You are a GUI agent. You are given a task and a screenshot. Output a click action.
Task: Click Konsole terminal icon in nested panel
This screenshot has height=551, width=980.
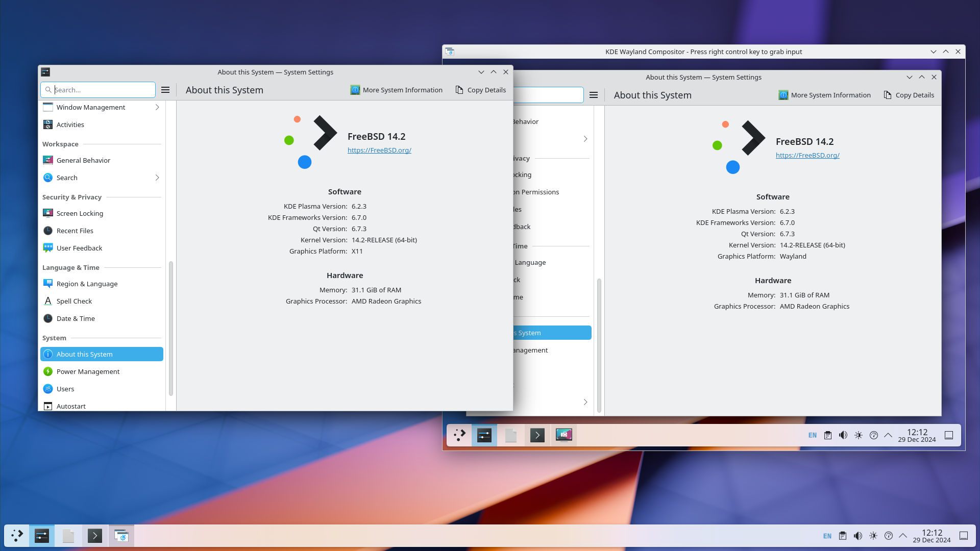click(x=537, y=435)
